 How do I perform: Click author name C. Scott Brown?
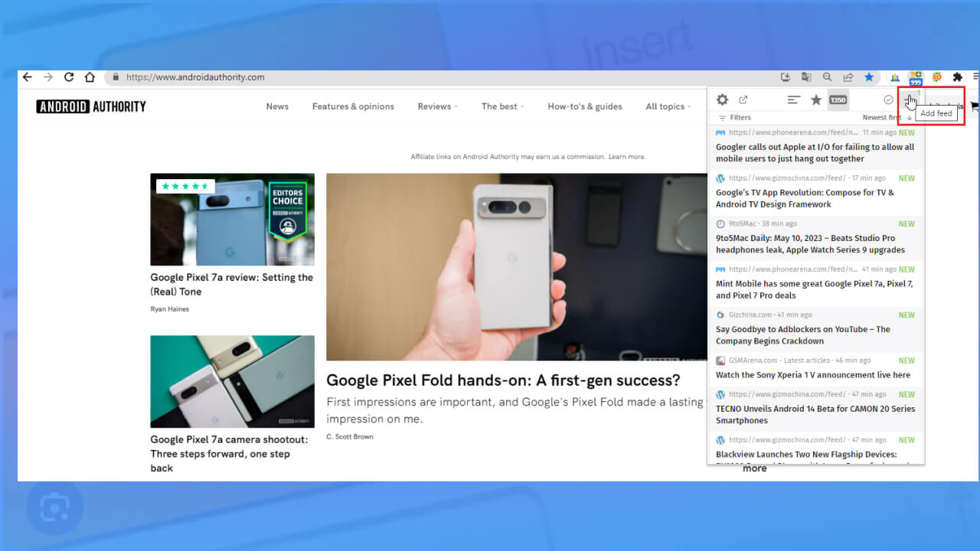tap(350, 437)
